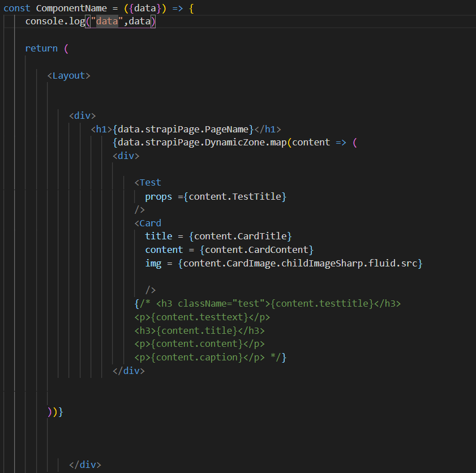Click the const keyword
Screen dimensions: 476x473
coord(16,8)
